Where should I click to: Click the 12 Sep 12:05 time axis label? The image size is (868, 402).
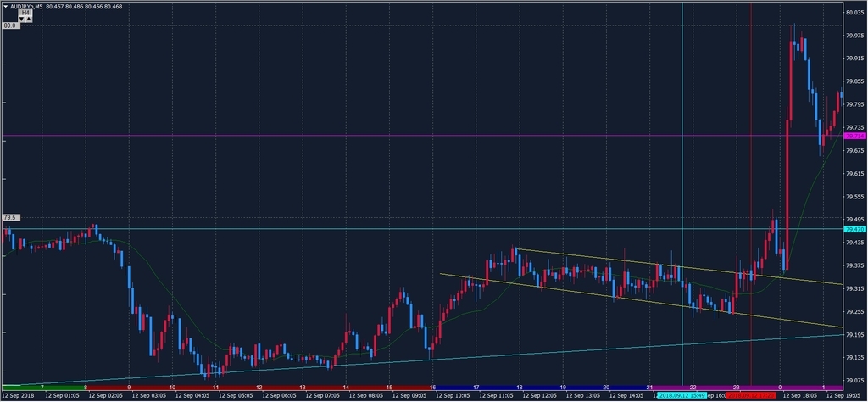click(x=540, y=396)
